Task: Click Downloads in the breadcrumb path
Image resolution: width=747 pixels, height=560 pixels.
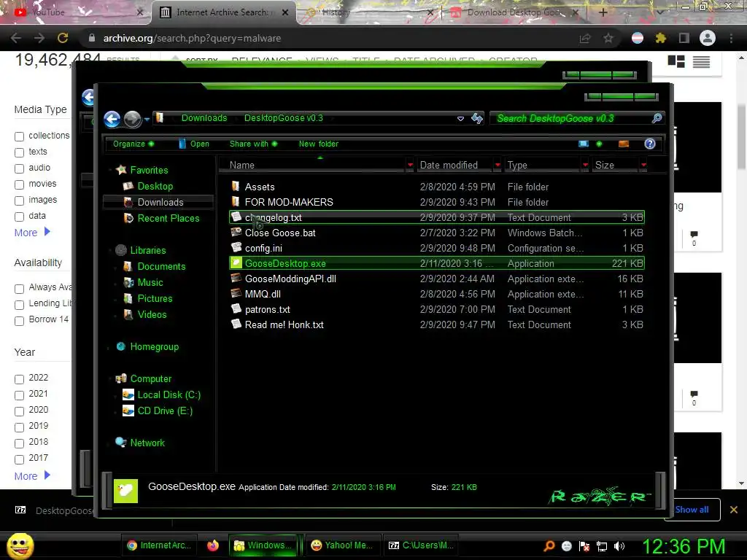Action: click(204, 118)
